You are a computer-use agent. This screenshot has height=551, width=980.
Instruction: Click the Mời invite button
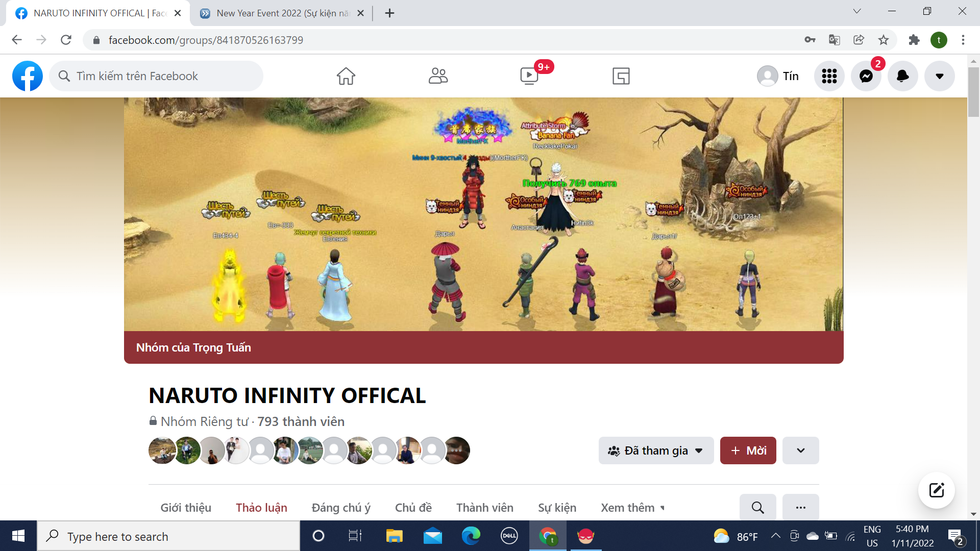748,450
